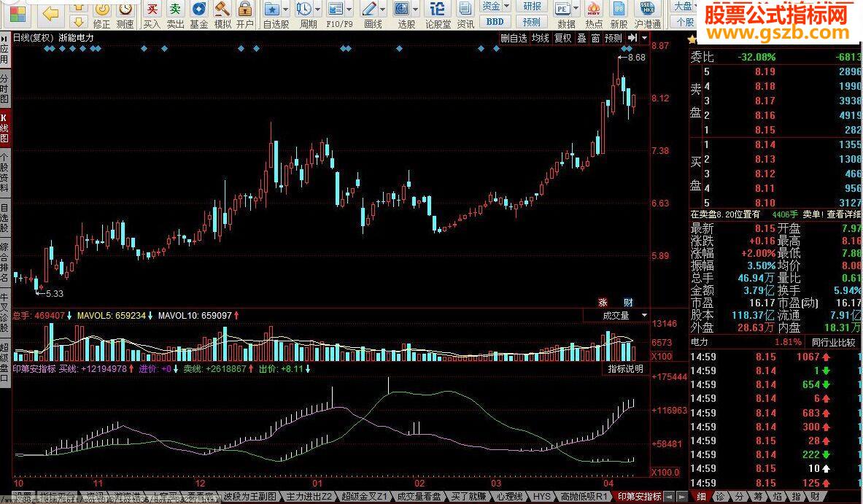Screen dimensions: 863x504
Task: Open the 买入 buy icon
Action: [152, 9]
